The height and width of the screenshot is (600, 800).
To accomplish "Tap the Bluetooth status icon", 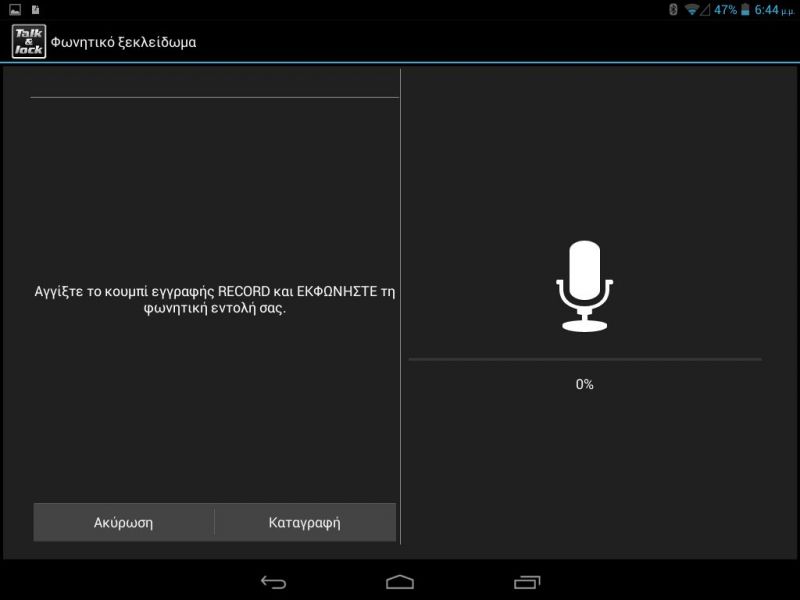I will (x=673, y=9).
